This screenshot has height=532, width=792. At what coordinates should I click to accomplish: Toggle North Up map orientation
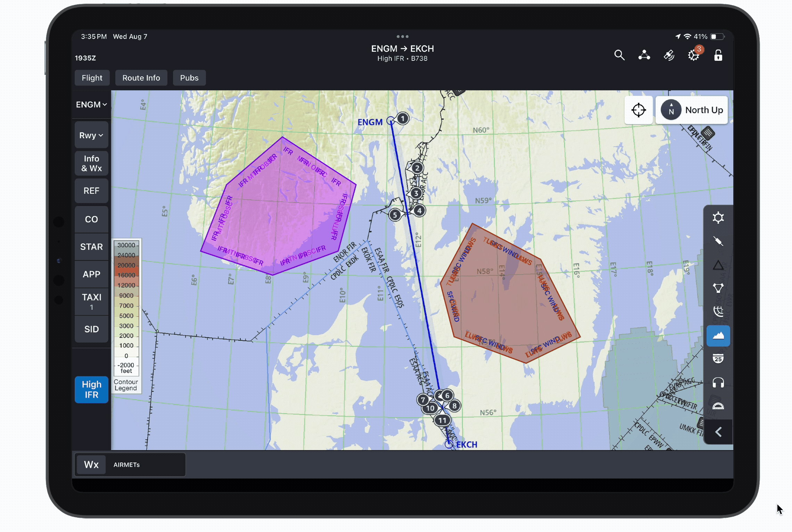[692, 110]
